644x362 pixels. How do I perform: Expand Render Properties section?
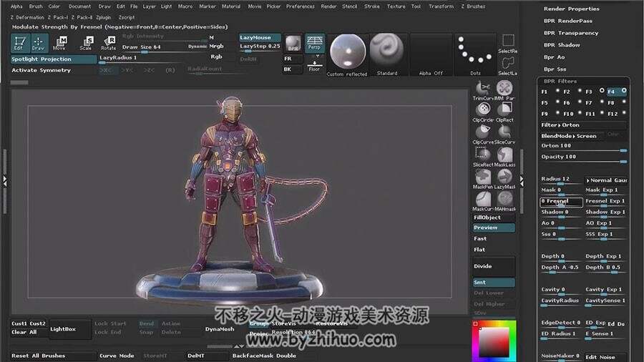tap(571, 9)
